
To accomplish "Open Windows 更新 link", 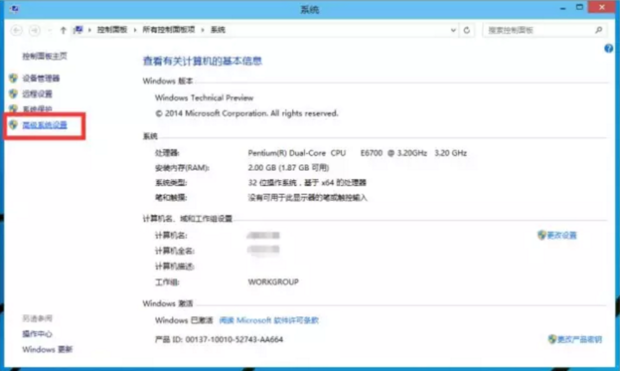I will 47,349.
